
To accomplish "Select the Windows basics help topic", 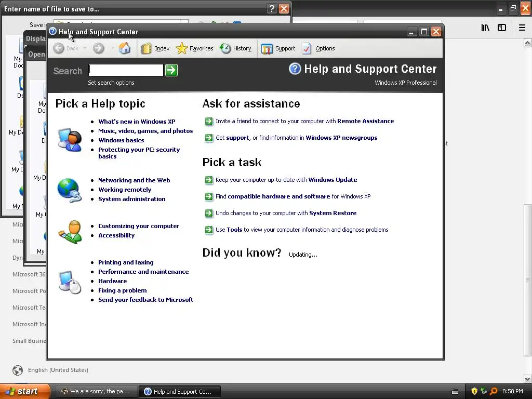I will [121, 140].
